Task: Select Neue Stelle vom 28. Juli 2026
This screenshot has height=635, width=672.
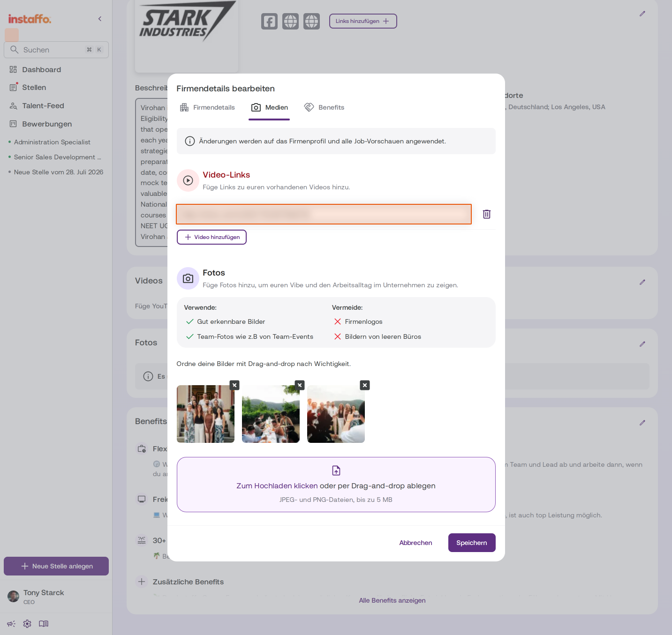Action: click(58, 172)
